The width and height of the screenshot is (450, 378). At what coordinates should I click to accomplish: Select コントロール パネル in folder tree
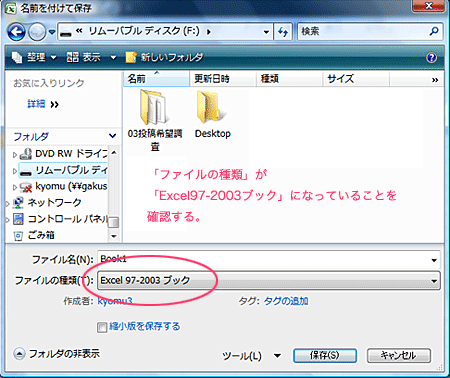tap(60, 219)
